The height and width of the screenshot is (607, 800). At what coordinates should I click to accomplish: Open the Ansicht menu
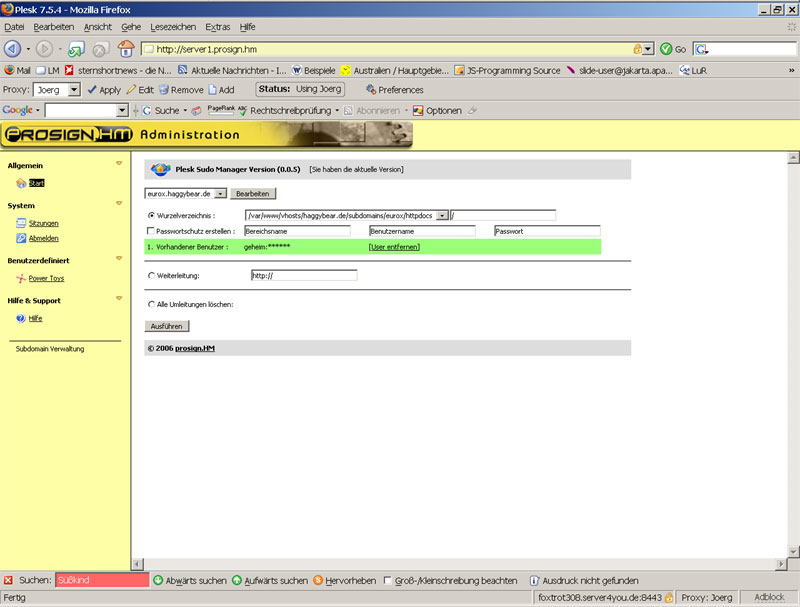tap(97, 27)
